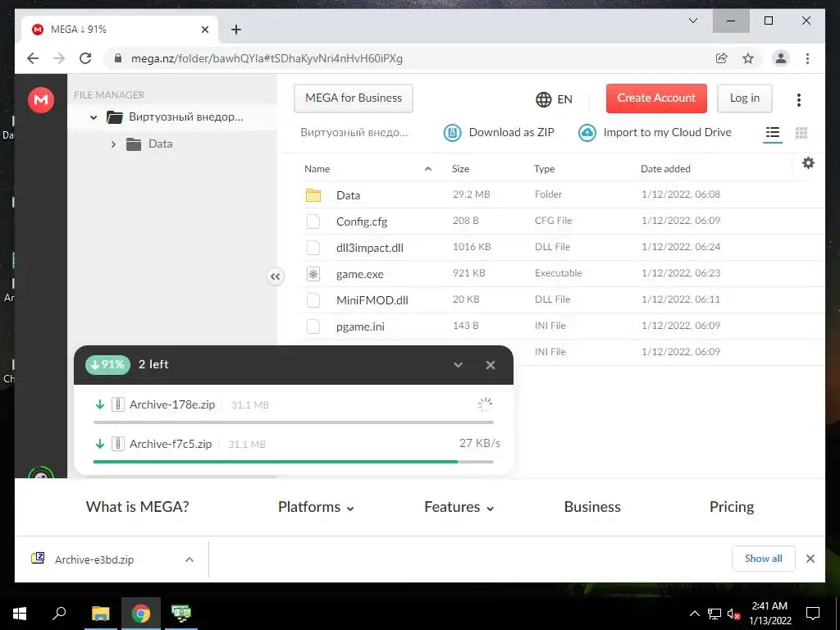Open a new Chrome tab
The image size is (840, 630).
tap(235, 30)
